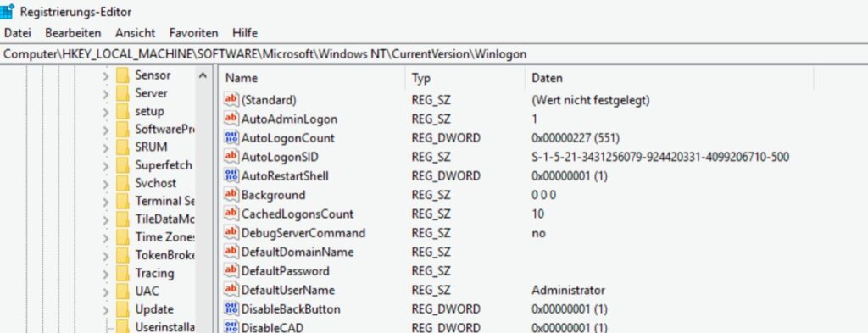The width and height of the screenshot is (868, 333).
Task: Click the DefaultPassword string icon
Action: pos(231,270)
